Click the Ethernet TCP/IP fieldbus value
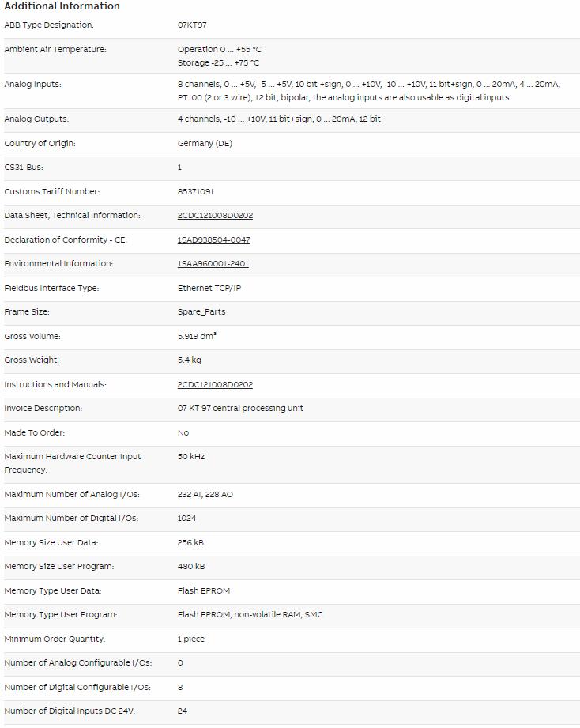580x728 pixels. (209, 288)
